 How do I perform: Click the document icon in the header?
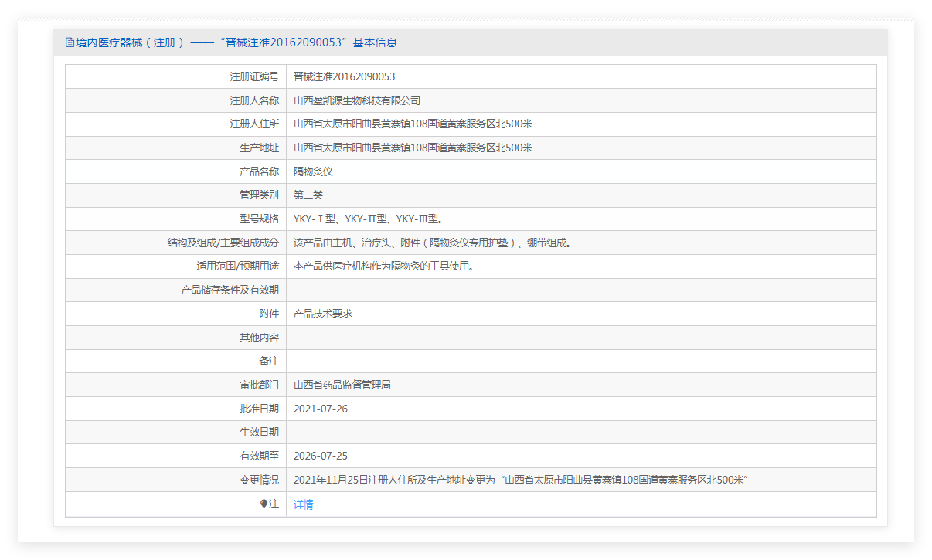click(x=70, y=42)
